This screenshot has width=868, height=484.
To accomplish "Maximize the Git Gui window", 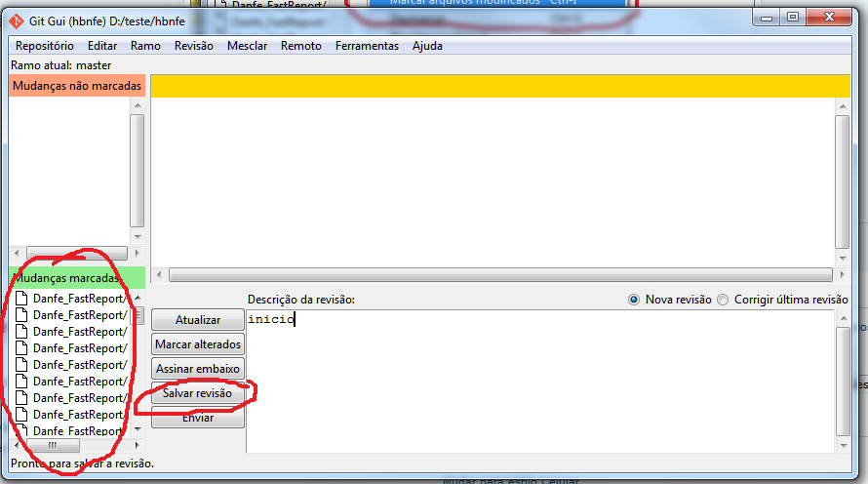I will (793, 18).
